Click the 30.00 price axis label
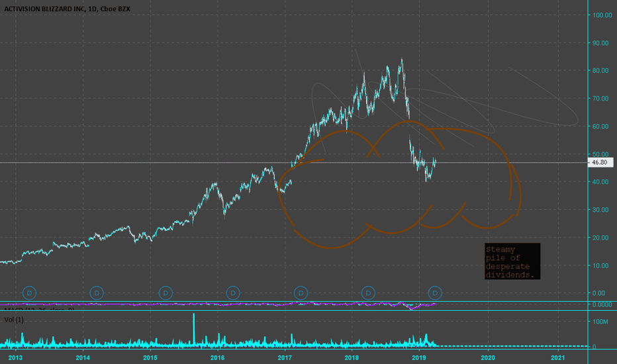Screen dimensions: 617x364 (600, 210)
